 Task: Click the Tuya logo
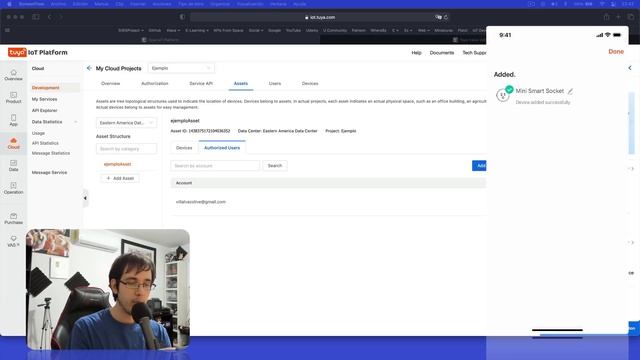[x=17, y=52]
